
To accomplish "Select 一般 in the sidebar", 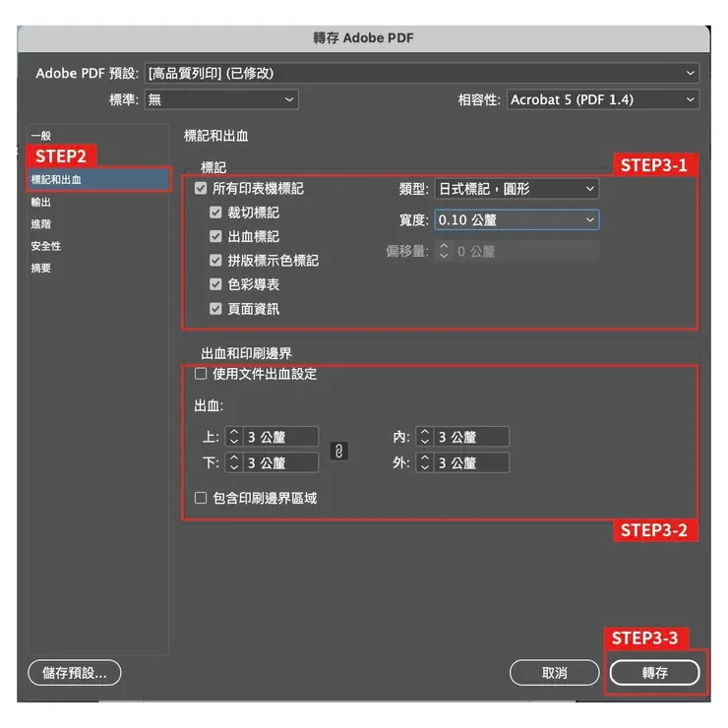I will point(41,136).
